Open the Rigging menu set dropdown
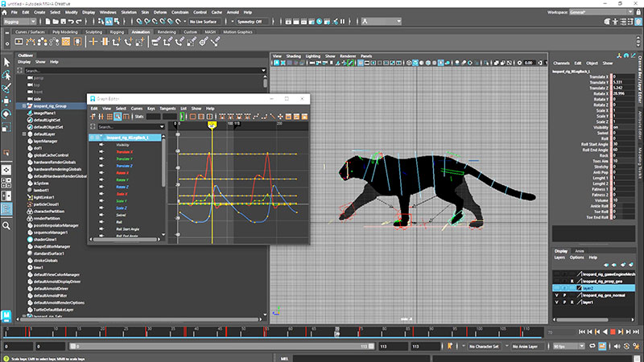The image size is (644, 362). [19, 22]
